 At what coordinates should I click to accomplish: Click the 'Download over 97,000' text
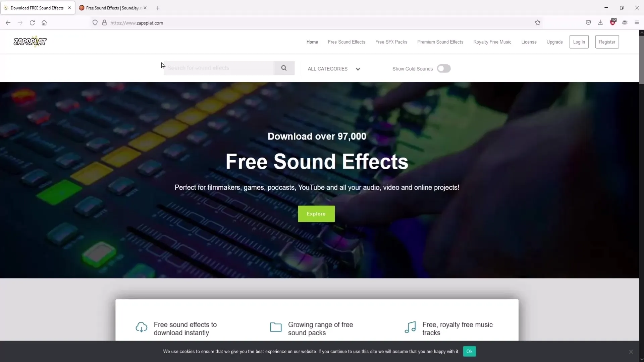click(317, 136)
